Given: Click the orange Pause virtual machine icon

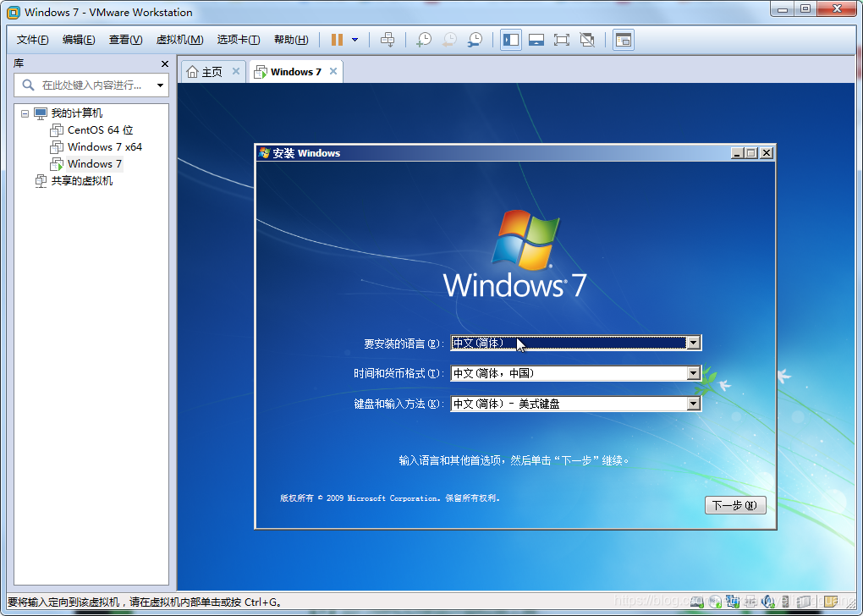Looking at the screenshot, I should point(338,40).
